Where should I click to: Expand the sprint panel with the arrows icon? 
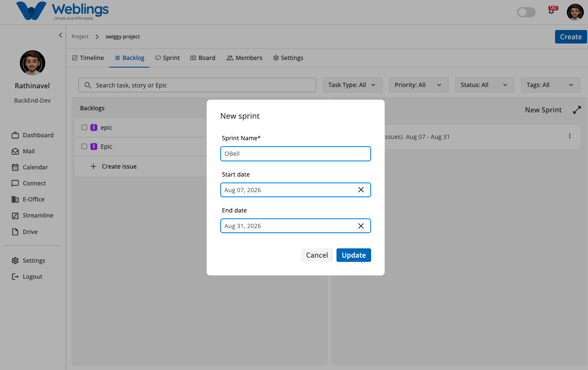tap(577, 110)
